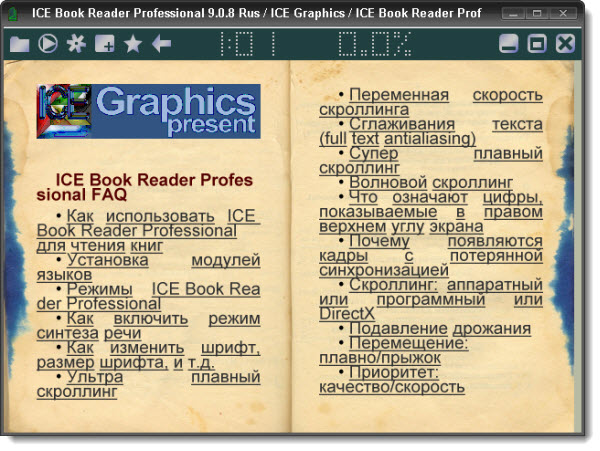This screenshot has height=451, width=600.
Task: Click the back arrow icon
Action: point(161,44)
